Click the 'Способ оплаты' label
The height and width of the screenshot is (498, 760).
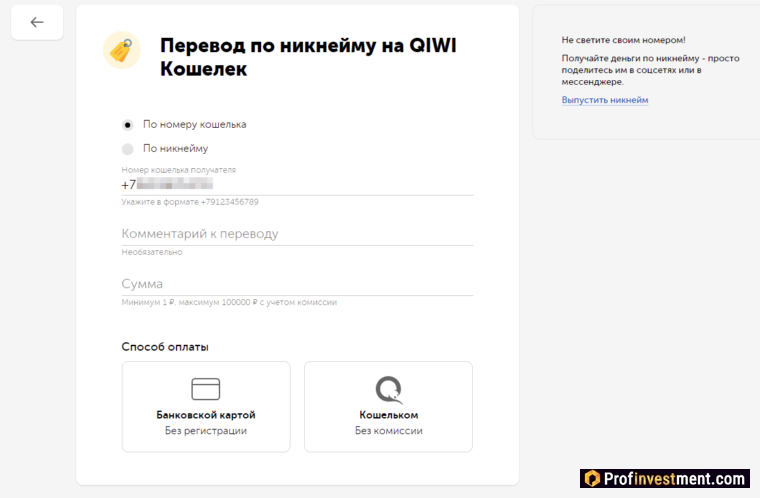coord(165,347)
